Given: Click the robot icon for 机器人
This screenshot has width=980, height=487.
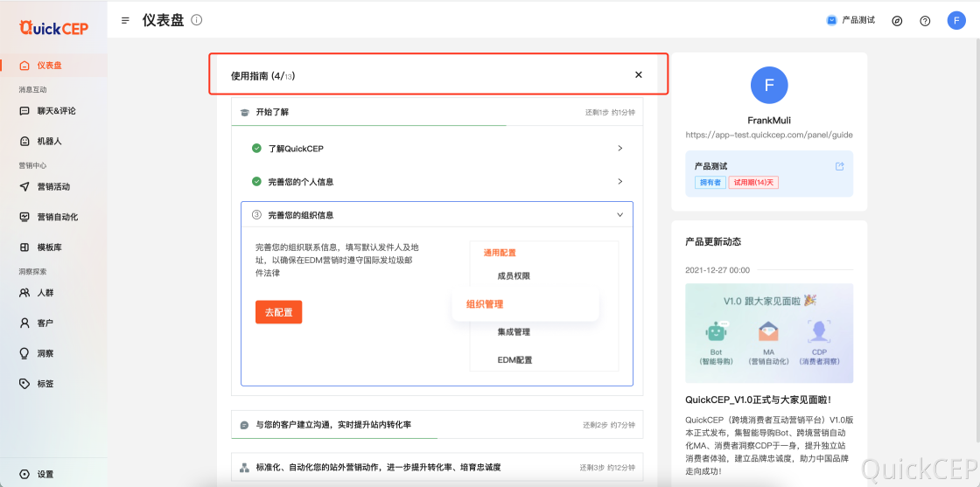Looking at the screenshot, I should [x=24, y=142].
